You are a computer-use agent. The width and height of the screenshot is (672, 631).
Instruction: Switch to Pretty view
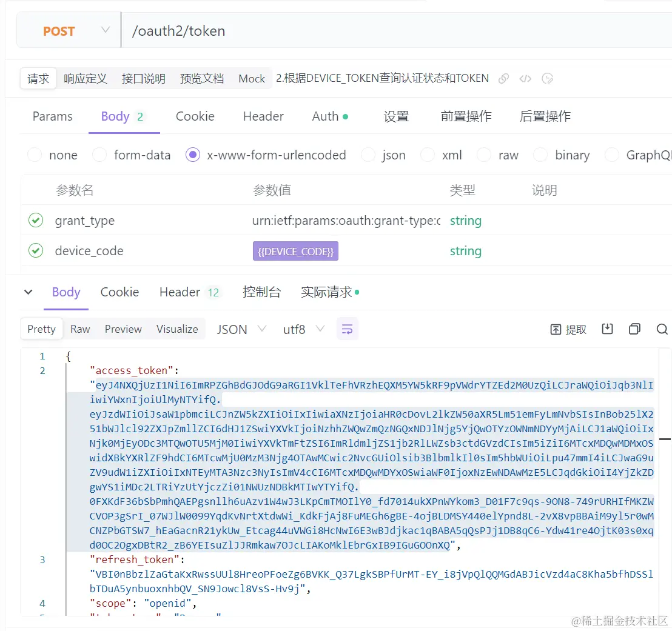pyautogui.click(x=42, y=329)
